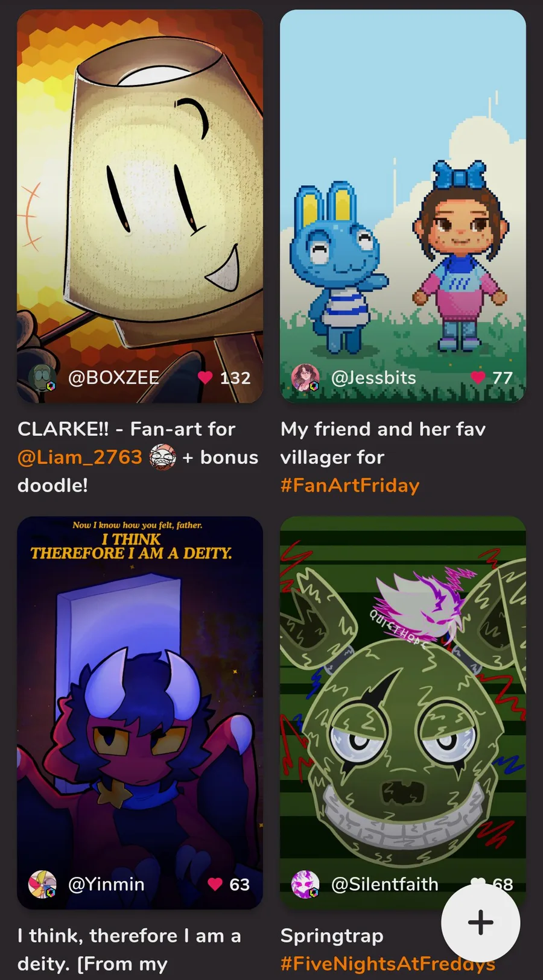View Silentfaith's profile avatar

[x=305, y=884]
